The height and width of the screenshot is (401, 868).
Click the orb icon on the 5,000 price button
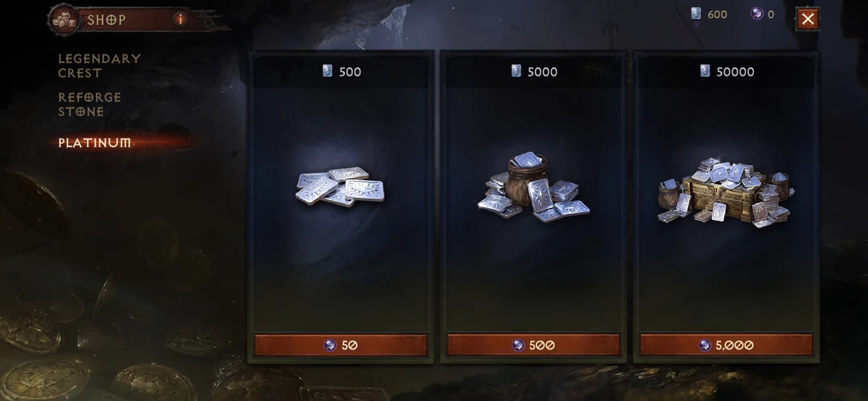pos(705,345)
